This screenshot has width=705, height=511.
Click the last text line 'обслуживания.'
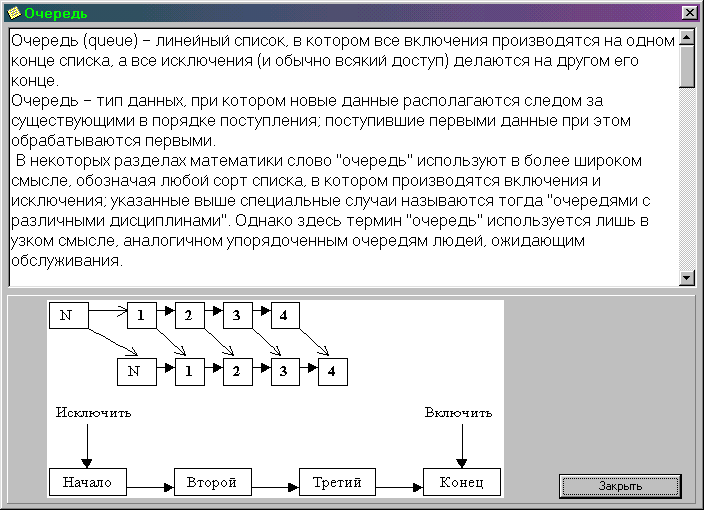tap(67, 261)
